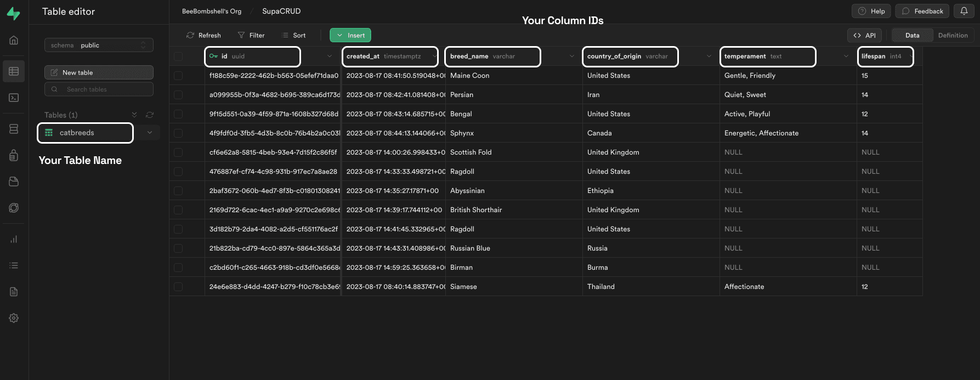
Task: Open project Settings gear icon
Action: coord(14,318)
